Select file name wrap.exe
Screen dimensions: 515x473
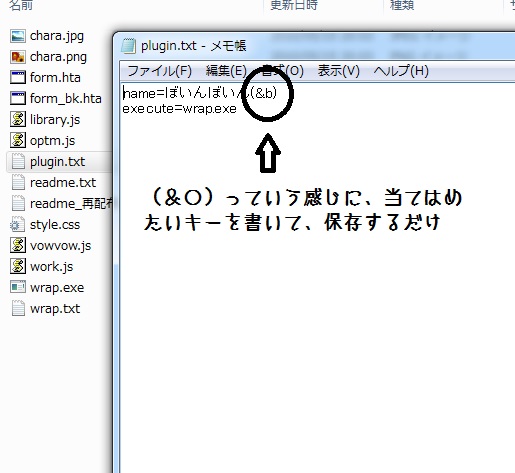(x=57, y=287)
